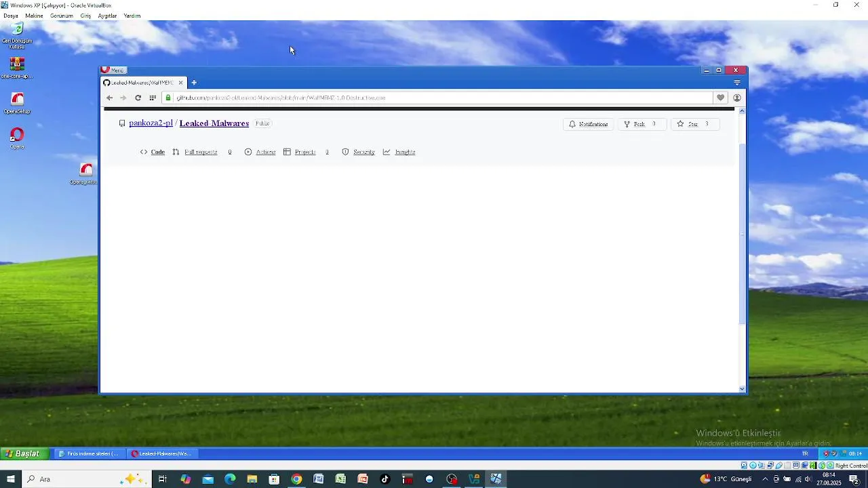Open VirtualBox Aygıtlar menu

pos(107,16)
